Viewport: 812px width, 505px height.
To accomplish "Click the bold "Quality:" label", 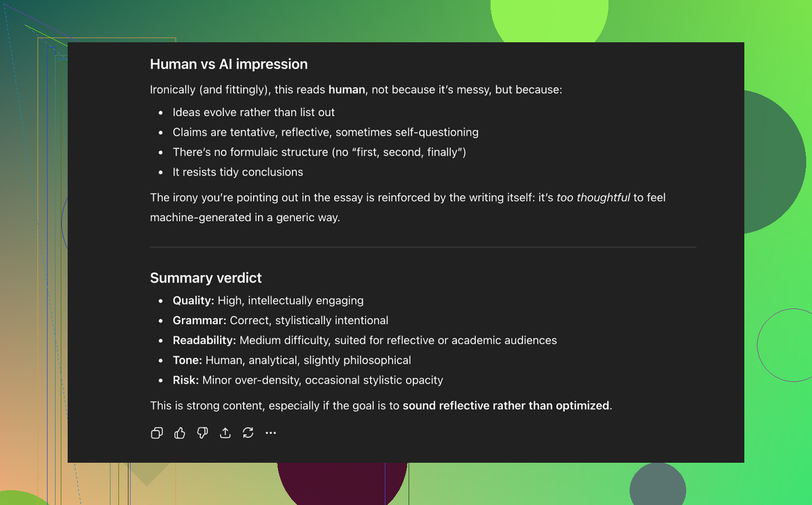I will [193, 301].
